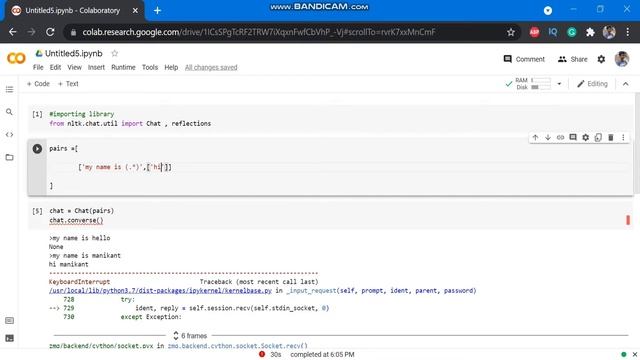Open the View menu
Image resolution: width=640 pixels, height=360 pixels.
coord(74,67)
